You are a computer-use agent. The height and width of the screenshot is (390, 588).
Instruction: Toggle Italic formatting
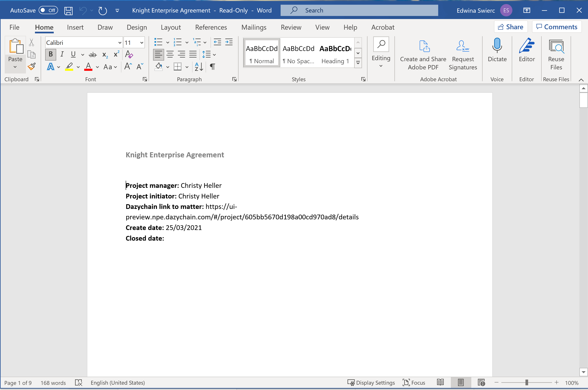62,54
